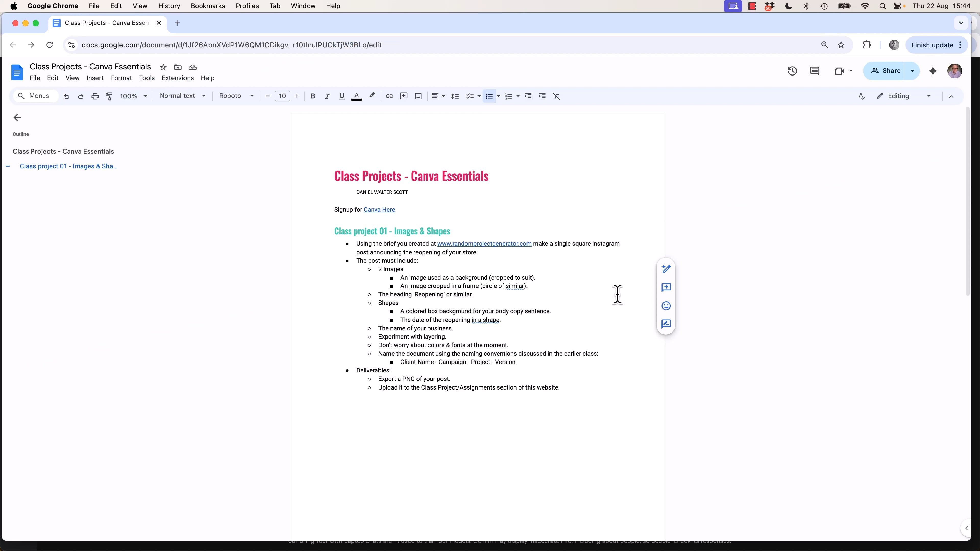Open line and paragraph spacing
This screenshot has width=980, height=551.
tap(455, 96)
